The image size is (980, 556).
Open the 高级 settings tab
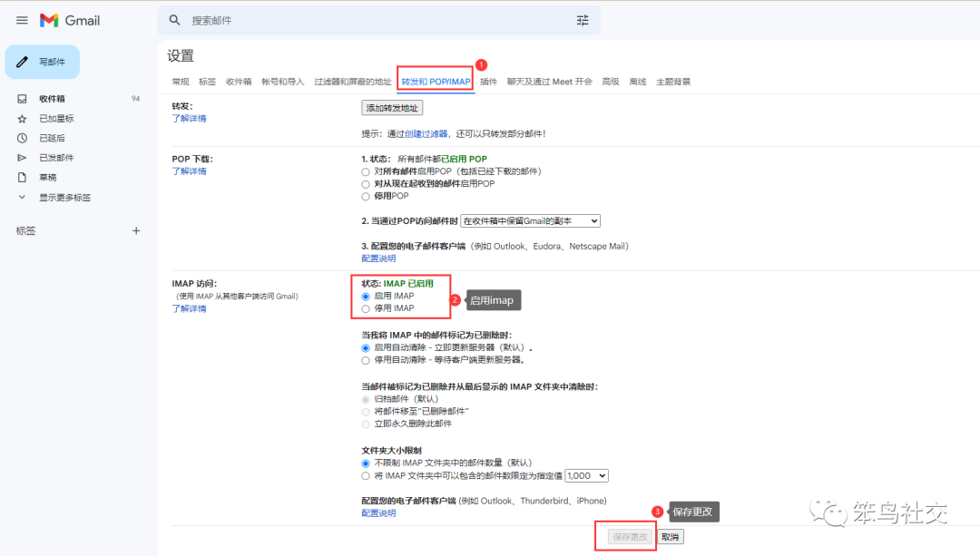click(611, 82)
